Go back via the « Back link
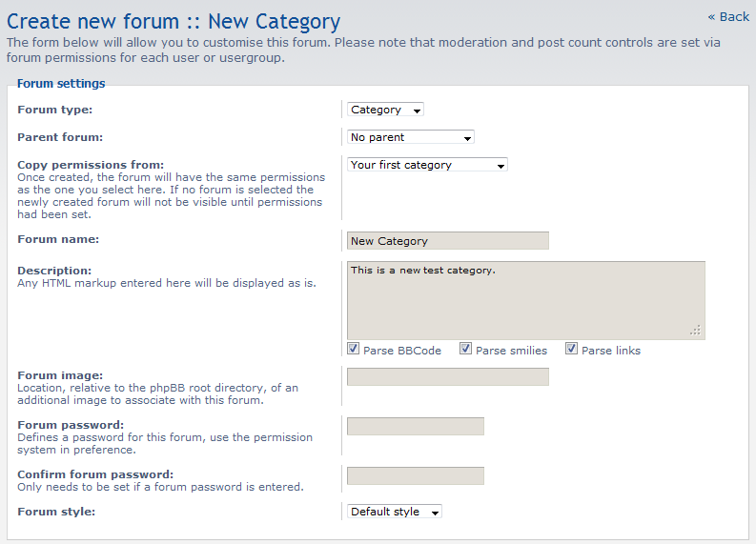 728,17
